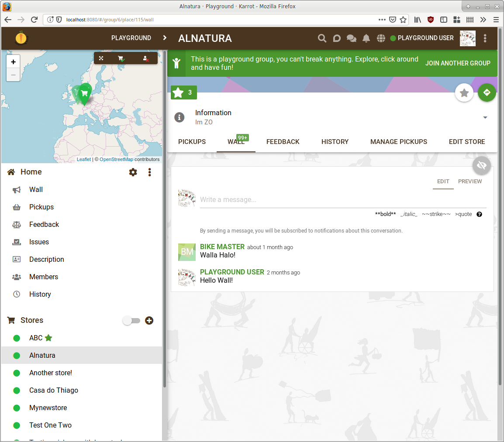Open the language globe icon
Screen dimensions: 504x442
click(x=381, y=38)
